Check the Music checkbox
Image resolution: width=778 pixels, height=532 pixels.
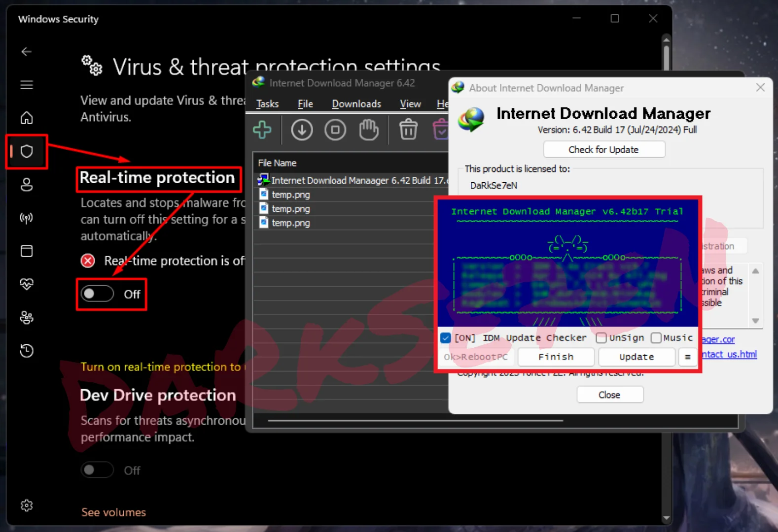click(x=656, y=338)
